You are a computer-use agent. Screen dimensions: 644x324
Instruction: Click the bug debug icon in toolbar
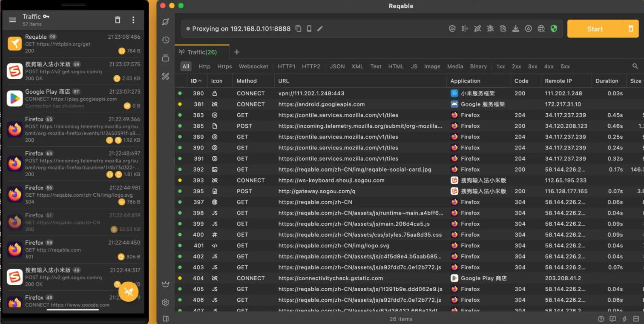[490, 29]
